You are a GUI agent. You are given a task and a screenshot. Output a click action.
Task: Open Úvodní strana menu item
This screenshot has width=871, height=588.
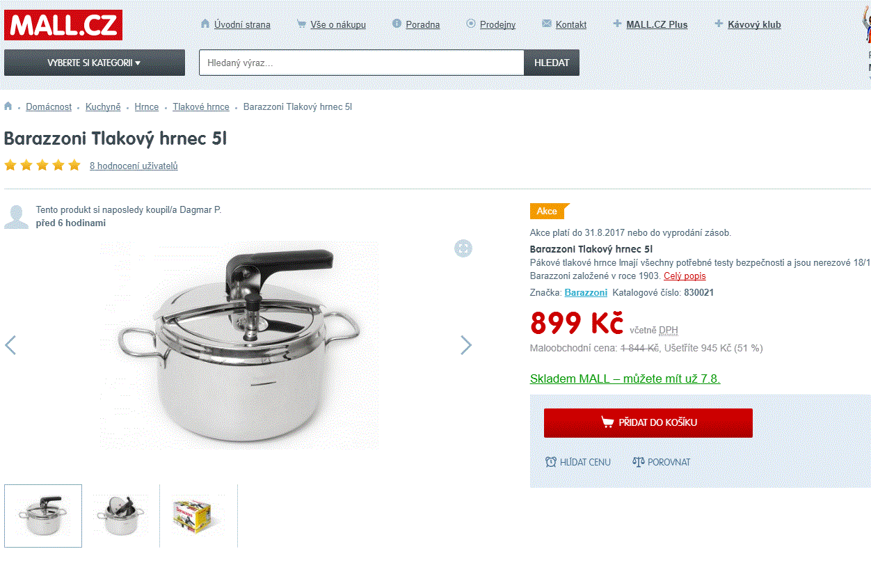point(242,24)
